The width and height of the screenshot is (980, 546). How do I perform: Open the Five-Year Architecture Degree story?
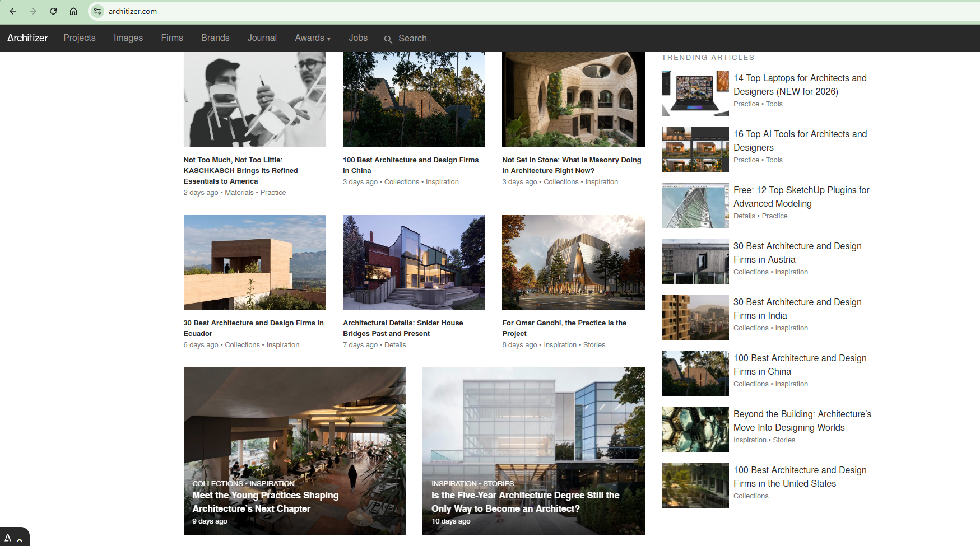click(x=526, y=502)
